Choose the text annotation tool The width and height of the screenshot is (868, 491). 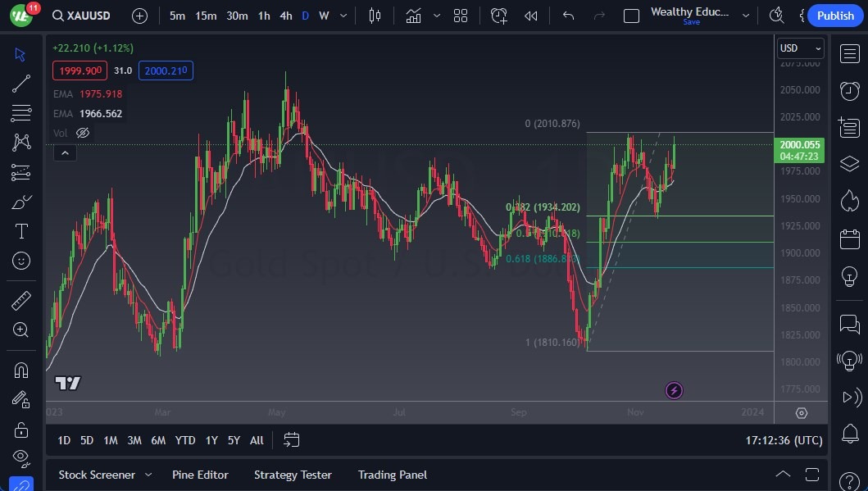[x=21, y=231]
